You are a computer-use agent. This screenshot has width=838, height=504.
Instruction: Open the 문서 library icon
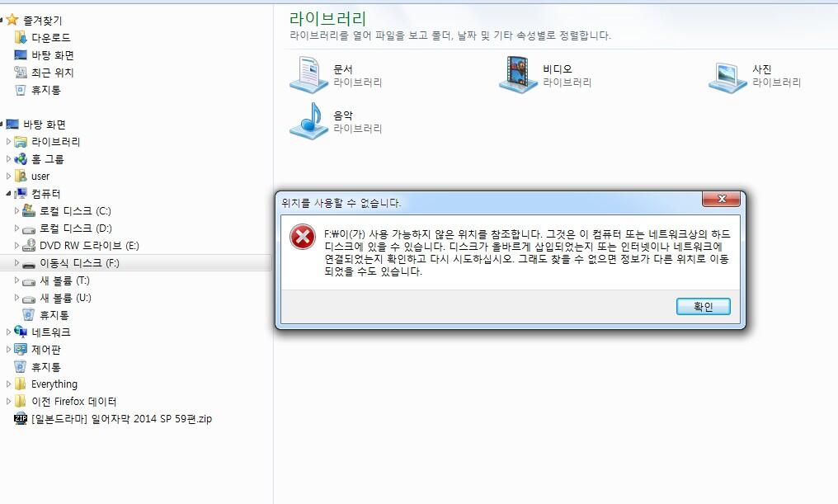(309, 75)
